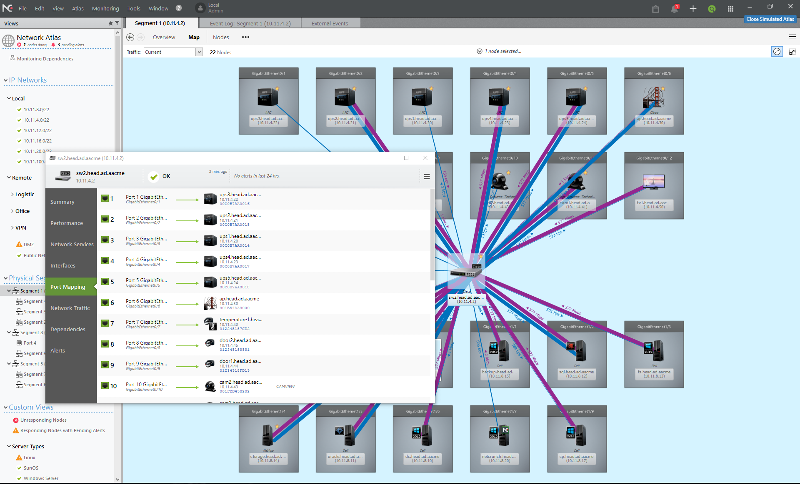Viewport: 800px width, 484px height.
Task: Click the port 1 green interface icon
Action: (x=105, y=198)
